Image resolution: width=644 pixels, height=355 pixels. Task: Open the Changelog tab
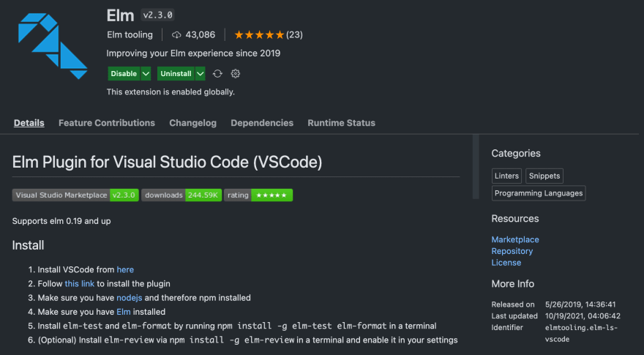[x=192, y=123]
